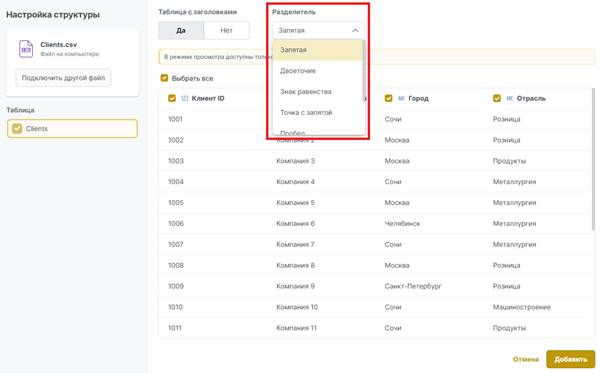Choose Знак равенства in the separator list

[x=318, y=92]
